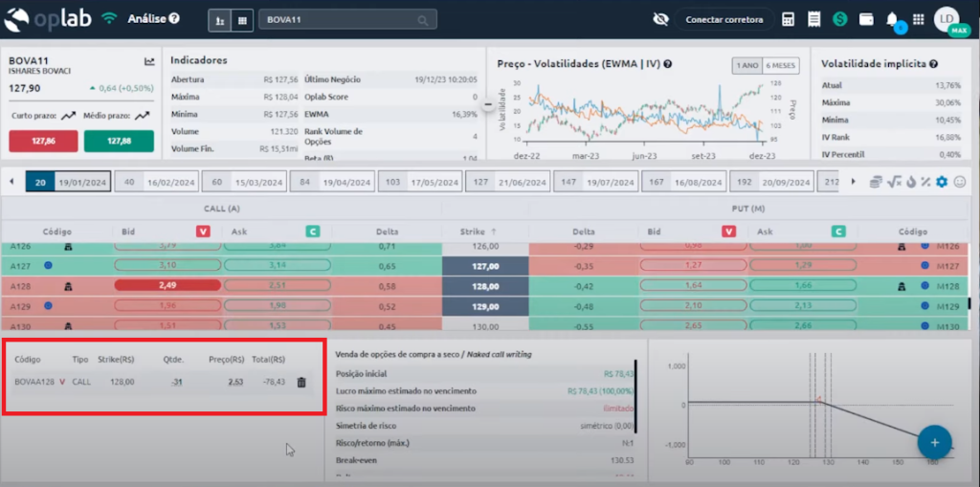Click the green dollar sign icon
This screenshot has width=980, height=487.
tap(839, 19)
